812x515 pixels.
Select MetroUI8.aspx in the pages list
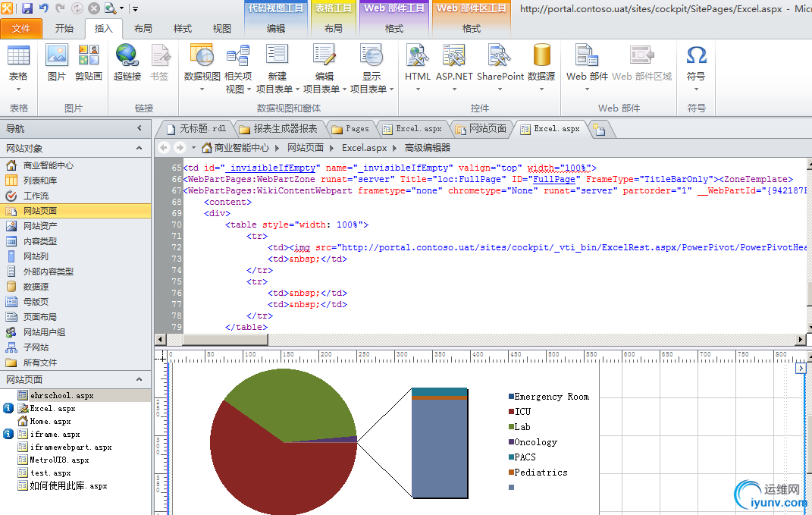pos(60,460)
